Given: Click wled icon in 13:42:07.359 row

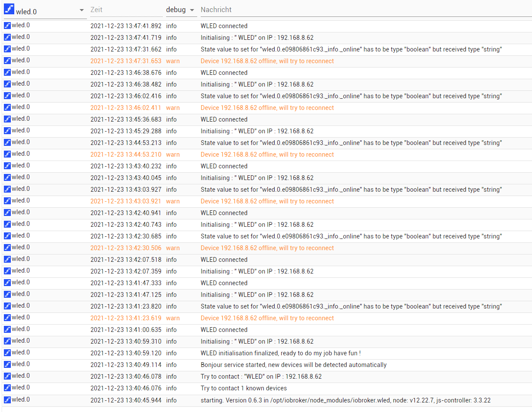Looking at the screenshot, I should (x=7, y=271).
